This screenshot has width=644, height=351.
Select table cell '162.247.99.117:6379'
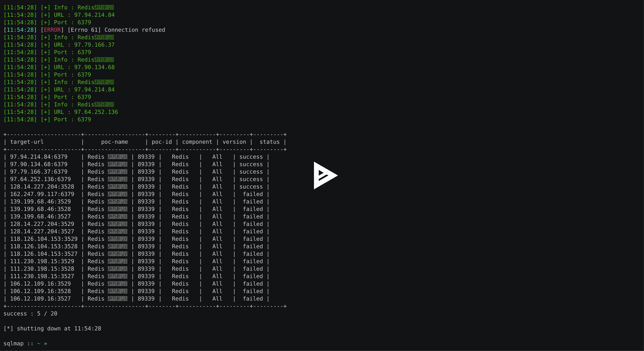pyautogui.click(x=42, y=194)
